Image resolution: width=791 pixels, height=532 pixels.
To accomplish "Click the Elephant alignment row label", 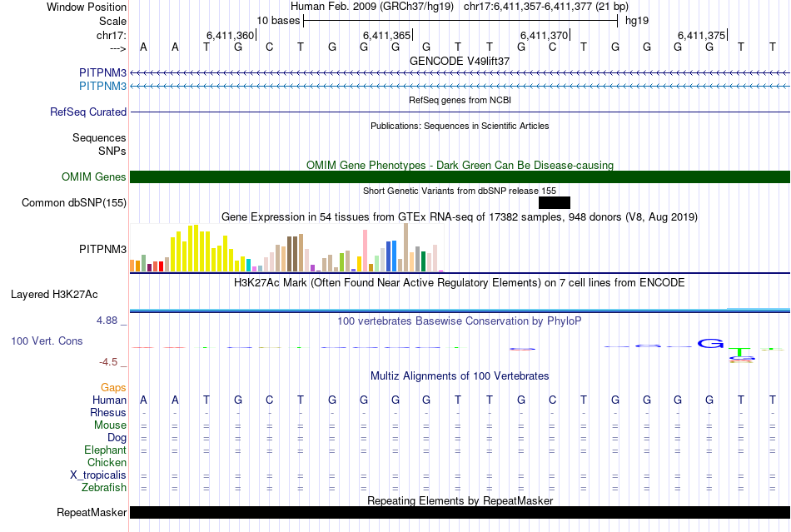I will coord(105,450).
